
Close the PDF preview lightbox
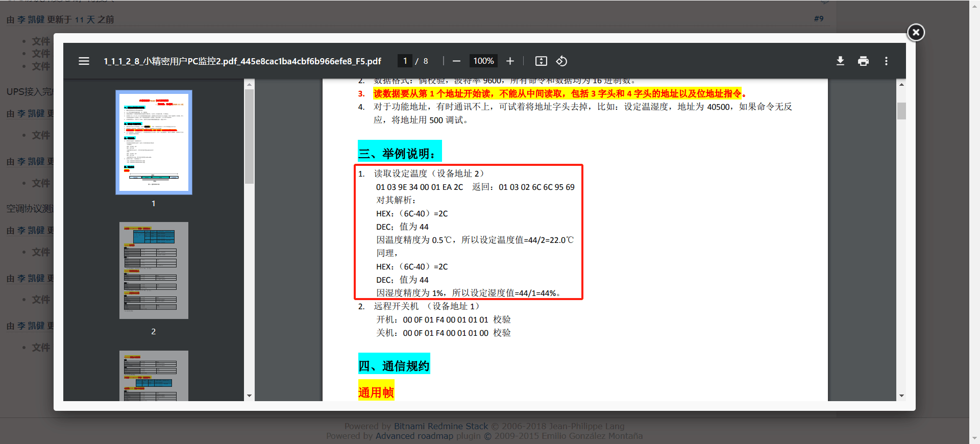(916, 33)
